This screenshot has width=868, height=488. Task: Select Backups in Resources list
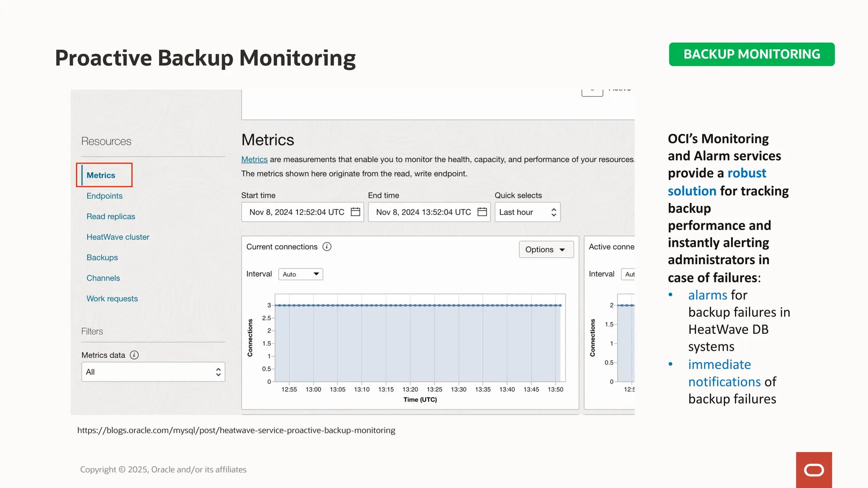point(102,258)
